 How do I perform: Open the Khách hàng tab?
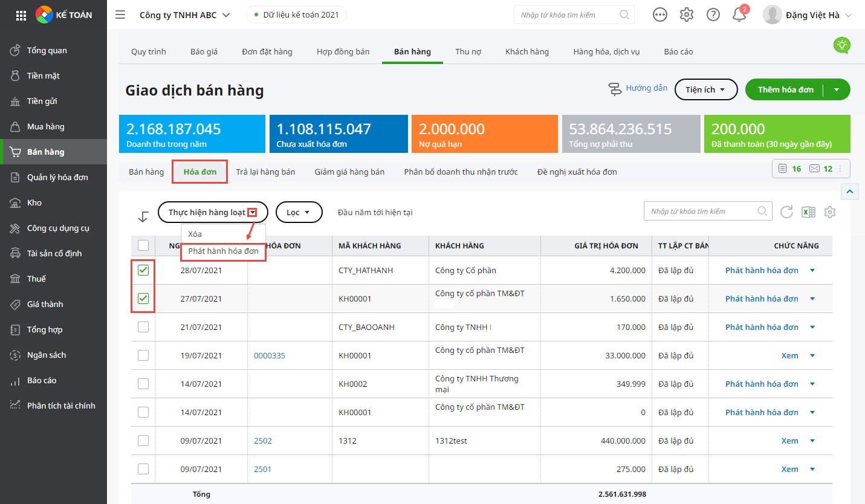527,51
